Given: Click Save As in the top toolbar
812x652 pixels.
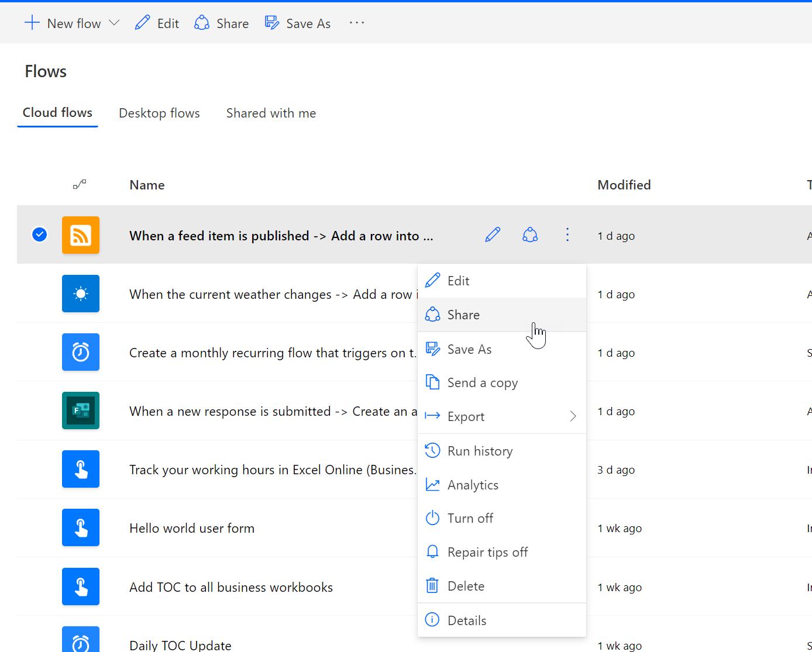Looking at the screenshot, I should click(298, 23).
